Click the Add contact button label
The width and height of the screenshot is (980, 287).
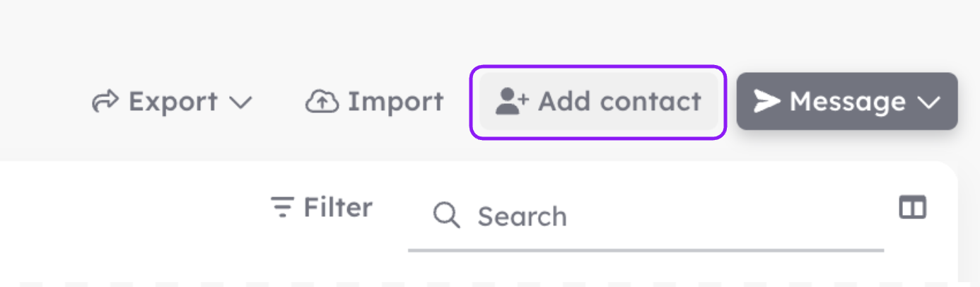(x=619, y=102)
